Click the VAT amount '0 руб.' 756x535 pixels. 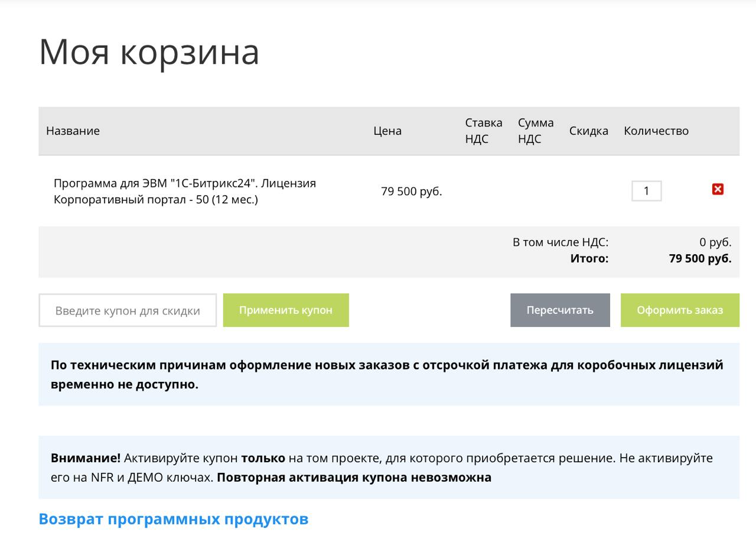pos(715,242)
